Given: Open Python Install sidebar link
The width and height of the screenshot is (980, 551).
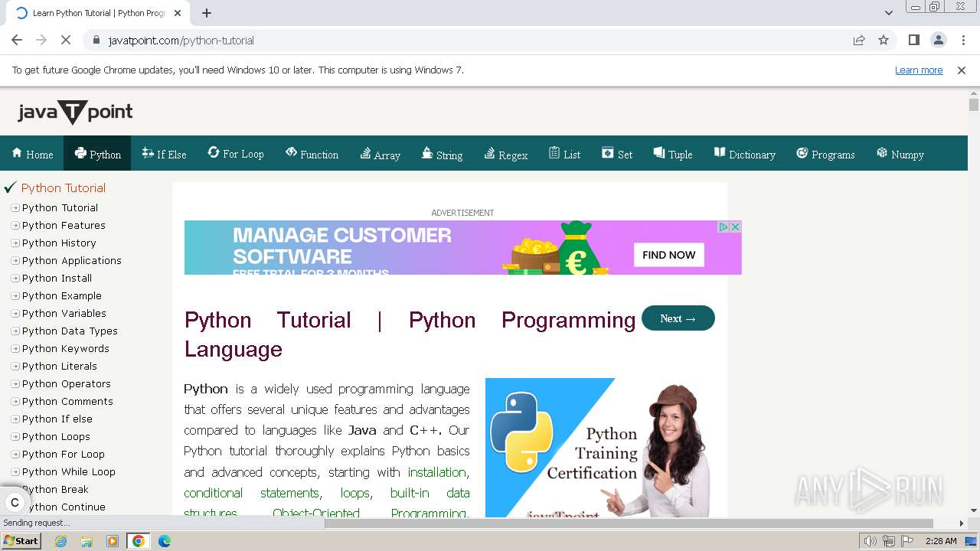Looking at the screenshot, I should click(x=57, y=278).
